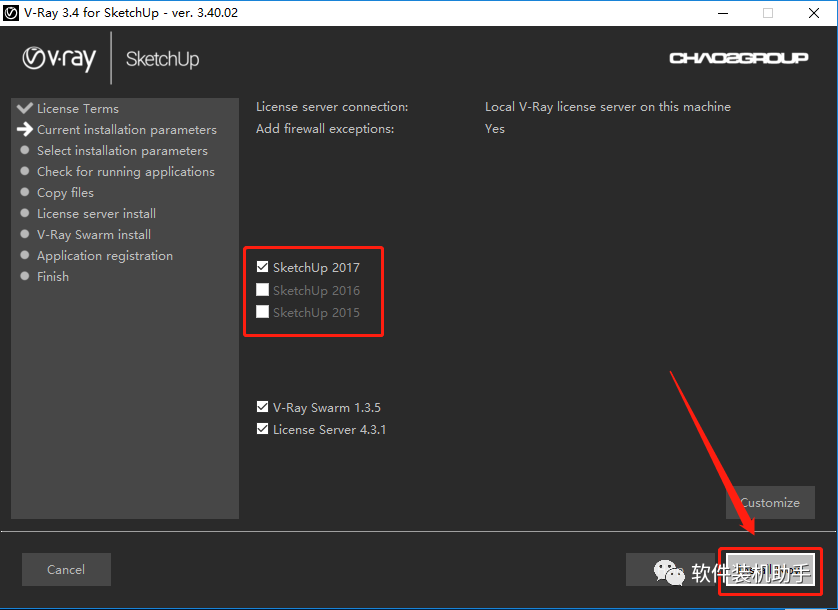838x610 pixels.
Task: Click the SketchUp logo text in header
Action: 162,59
